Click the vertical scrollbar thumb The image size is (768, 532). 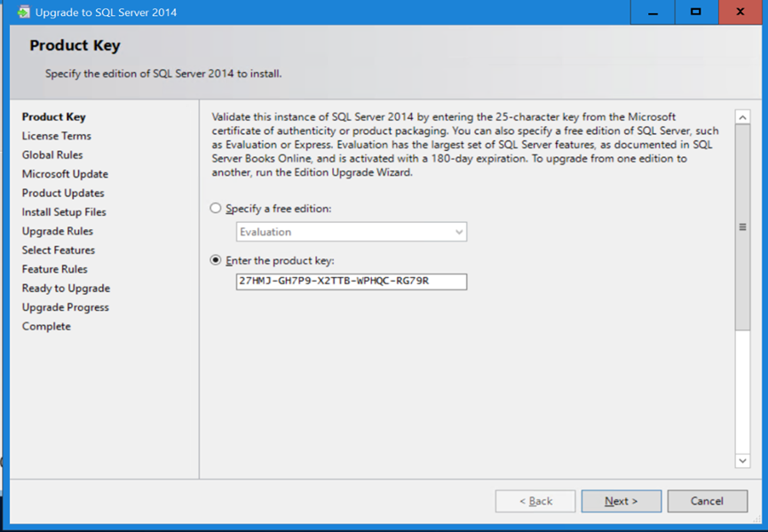click(742, 227)
